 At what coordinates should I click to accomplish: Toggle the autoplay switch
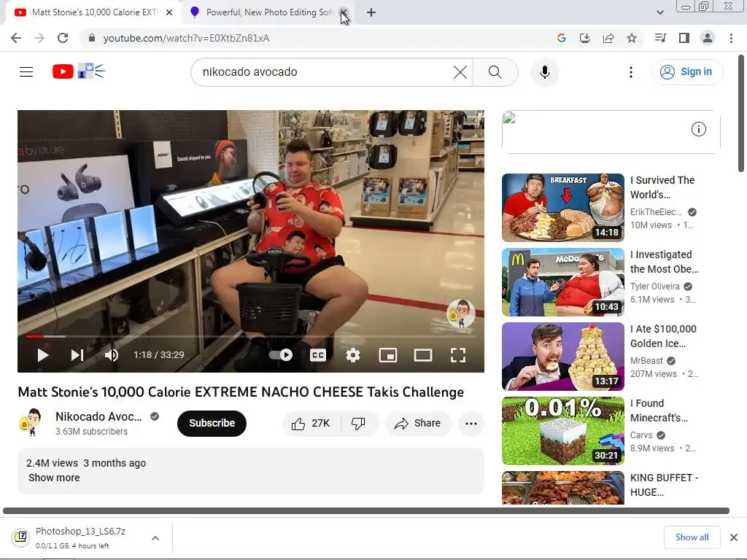click(281, 355)
